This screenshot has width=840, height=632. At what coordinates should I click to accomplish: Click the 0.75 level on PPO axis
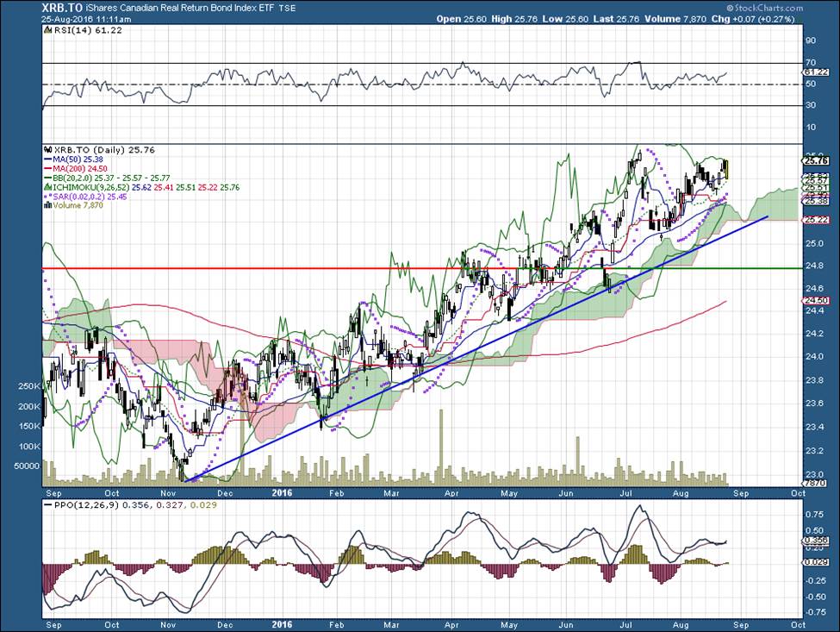click(x=814, y=515)
